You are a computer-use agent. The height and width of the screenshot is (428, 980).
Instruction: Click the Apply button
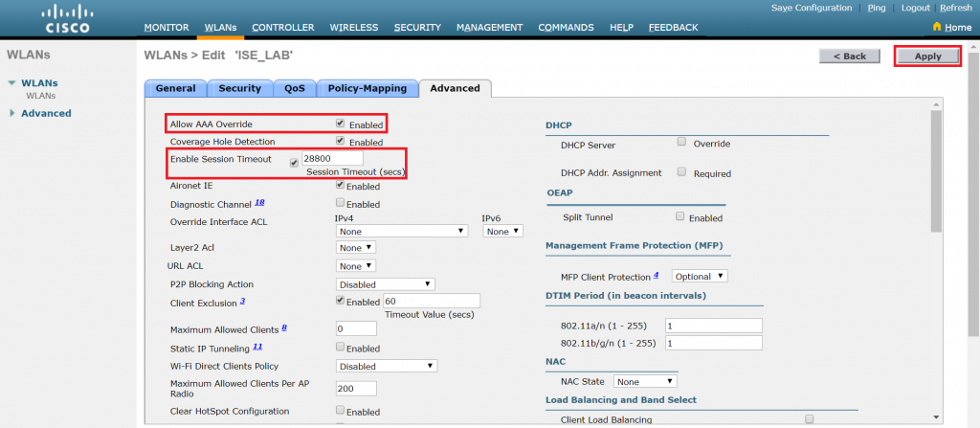click(927, 56)
